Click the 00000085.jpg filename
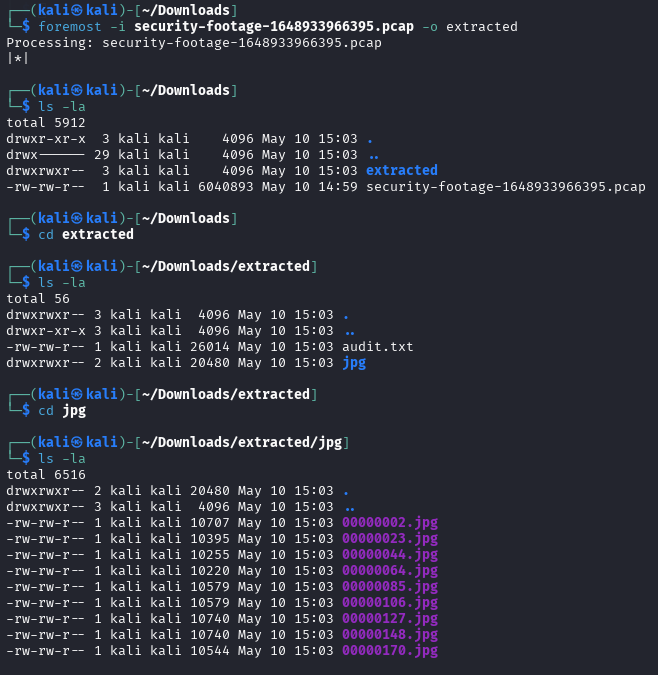 tap(390, 587)
